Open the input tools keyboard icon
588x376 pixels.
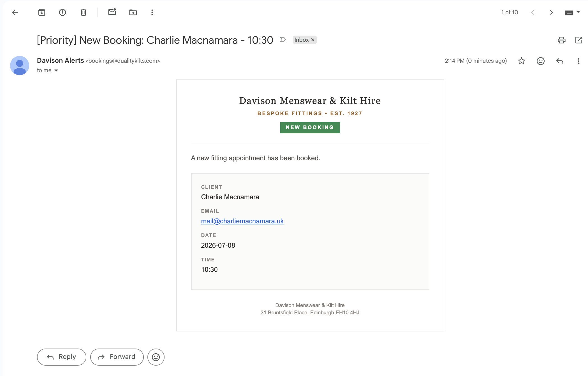click(x=569, y=13)
